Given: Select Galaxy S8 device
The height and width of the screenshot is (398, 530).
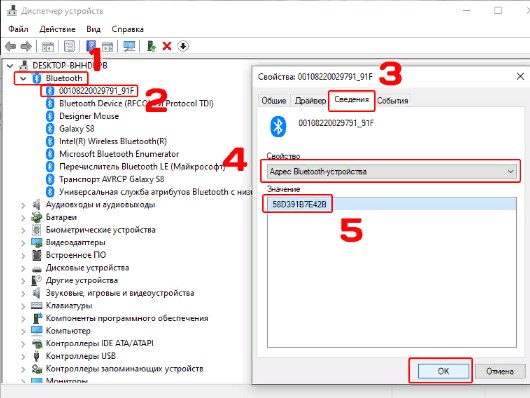Looking at the screenshot, I should tap(77, 128).
